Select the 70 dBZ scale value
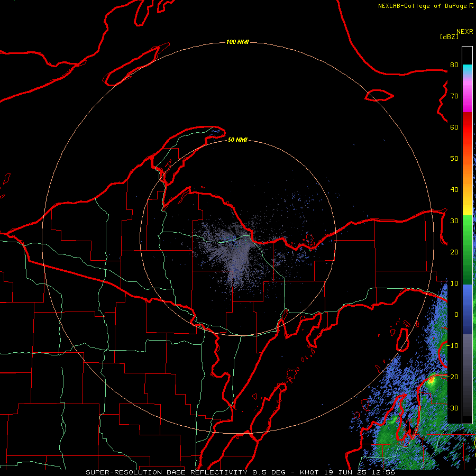476x476 pixels. click(x=454, y=96)
